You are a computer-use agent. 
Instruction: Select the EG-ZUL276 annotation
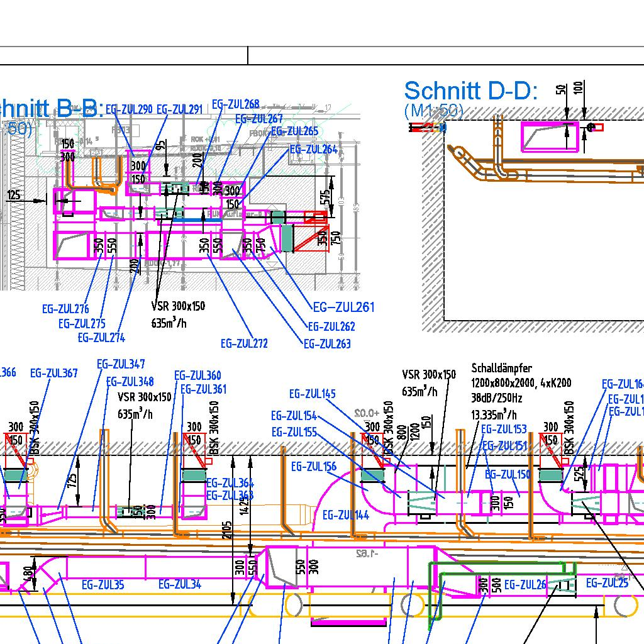point(65,309)
